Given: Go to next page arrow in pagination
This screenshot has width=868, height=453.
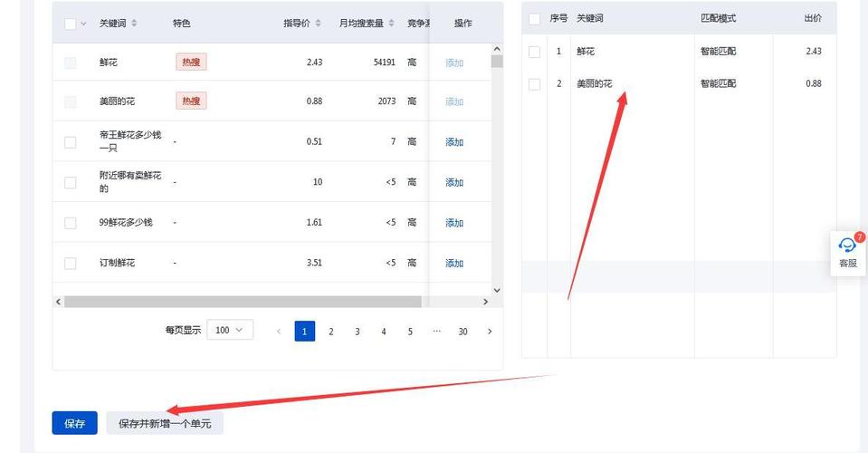Looking at the screenshot, I should (x=490, y=332).
